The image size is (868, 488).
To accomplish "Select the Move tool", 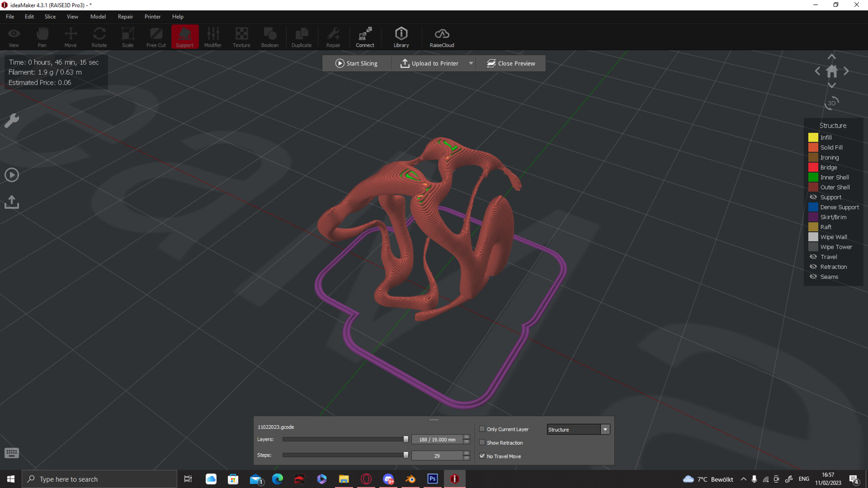I will point(70,37).
